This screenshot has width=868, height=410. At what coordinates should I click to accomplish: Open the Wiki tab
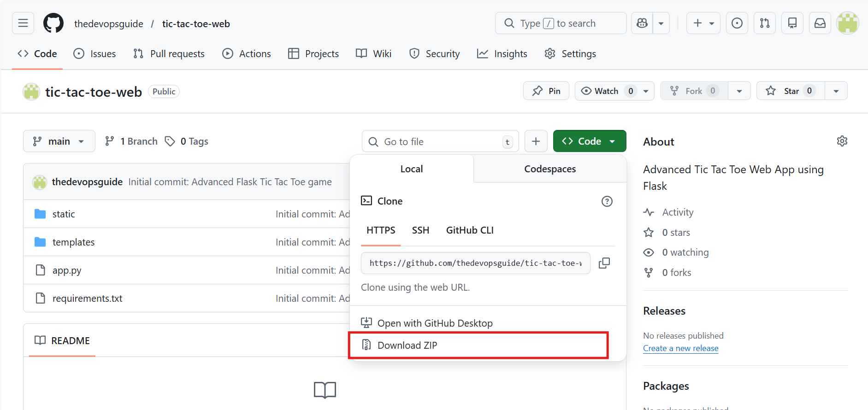click(374, 54)
